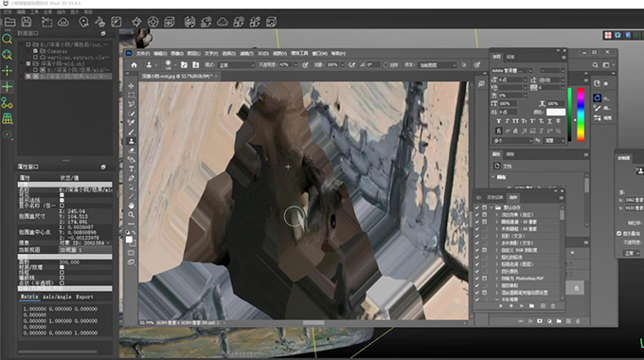Toggle checkmark for 四分颜色 action
This screenshot has height=360, width=644.
tap(476, 271)
